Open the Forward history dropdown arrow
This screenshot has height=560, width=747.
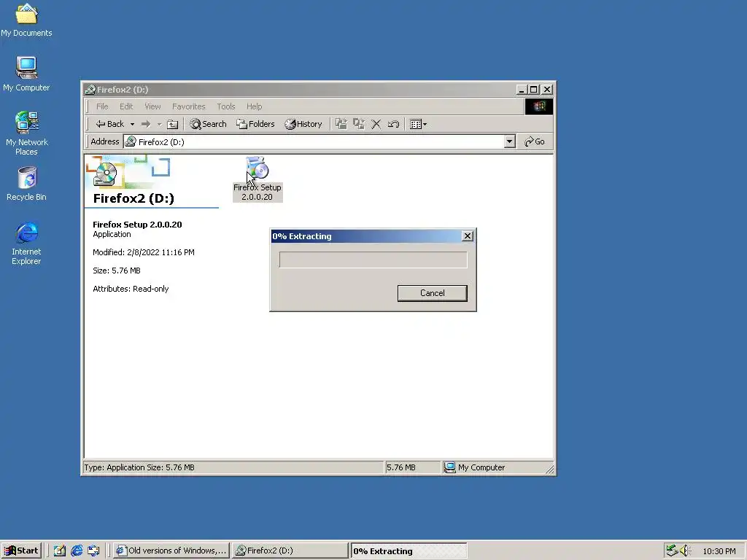[159, 124]
